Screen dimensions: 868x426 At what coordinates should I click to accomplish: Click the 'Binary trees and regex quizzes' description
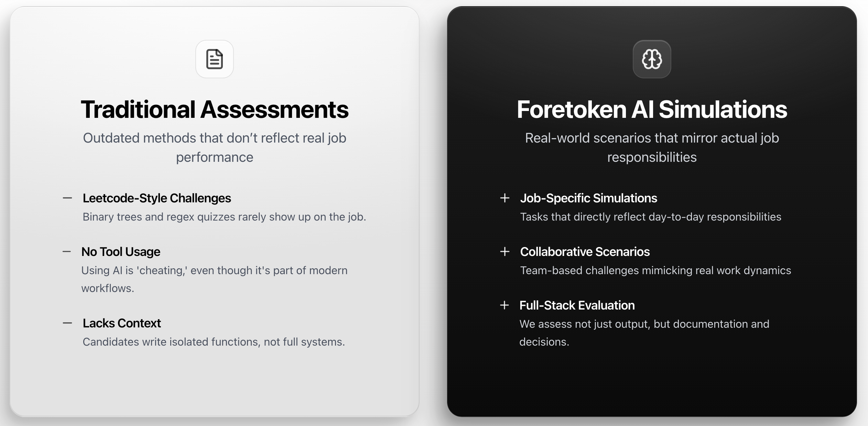(x=224, y=217)
